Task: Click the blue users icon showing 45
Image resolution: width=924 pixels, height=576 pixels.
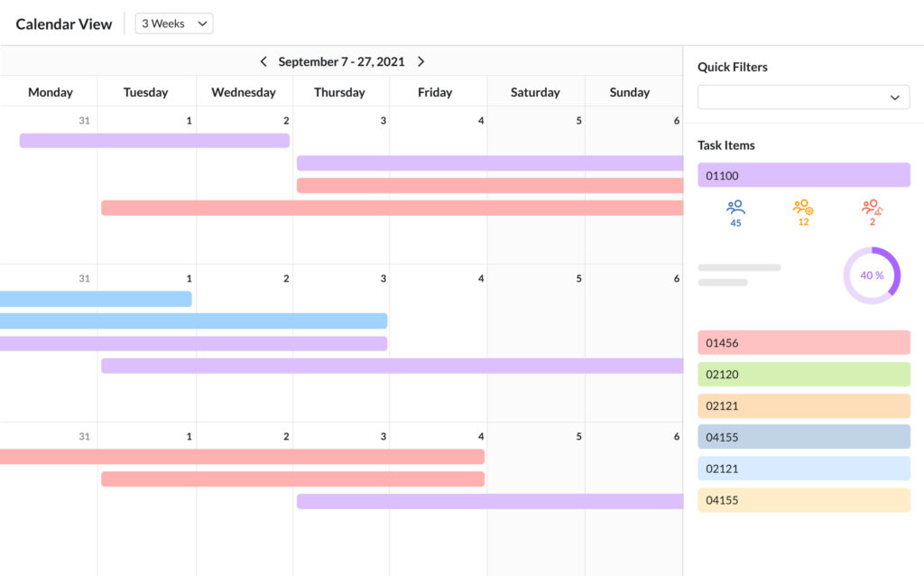Action: pos(735,212)
